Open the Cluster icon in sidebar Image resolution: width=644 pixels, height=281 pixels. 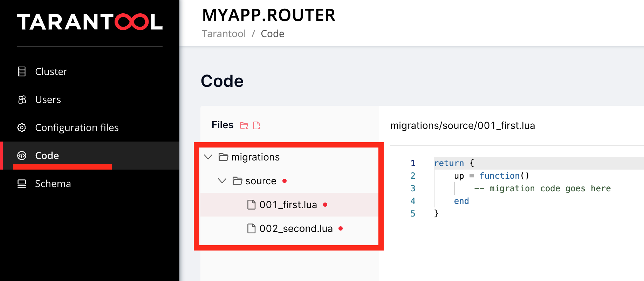[x=22, y=71]
